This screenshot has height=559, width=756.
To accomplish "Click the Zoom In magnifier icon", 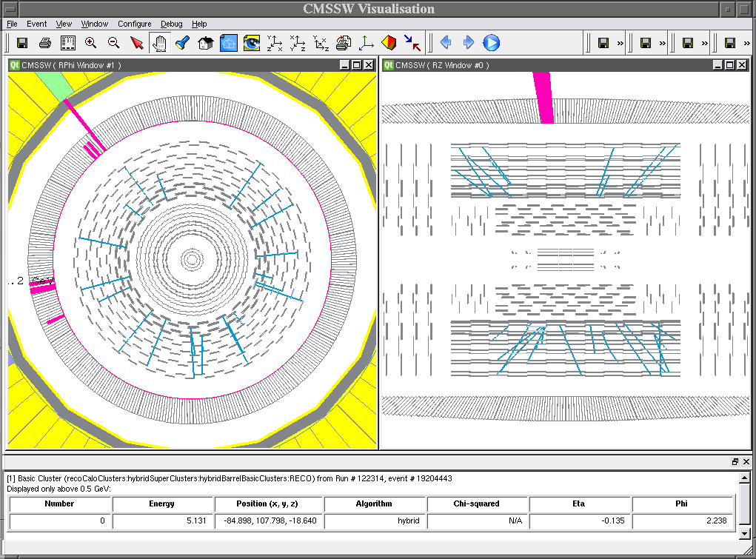I will (90, 43).
